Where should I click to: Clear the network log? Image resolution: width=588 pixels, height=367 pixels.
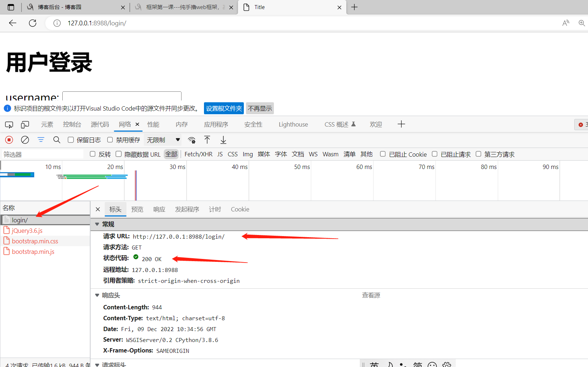point(25,140)
